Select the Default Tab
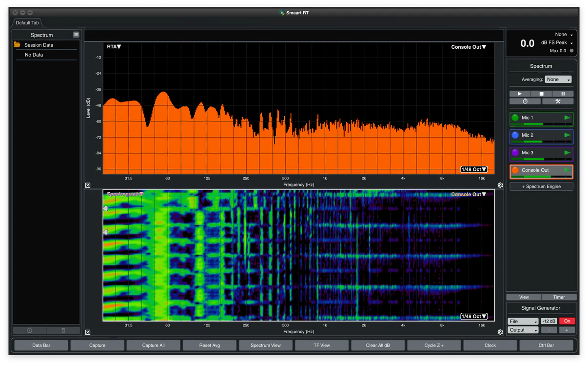The width and height of the screenshot is (588, 365). point(27,23)
